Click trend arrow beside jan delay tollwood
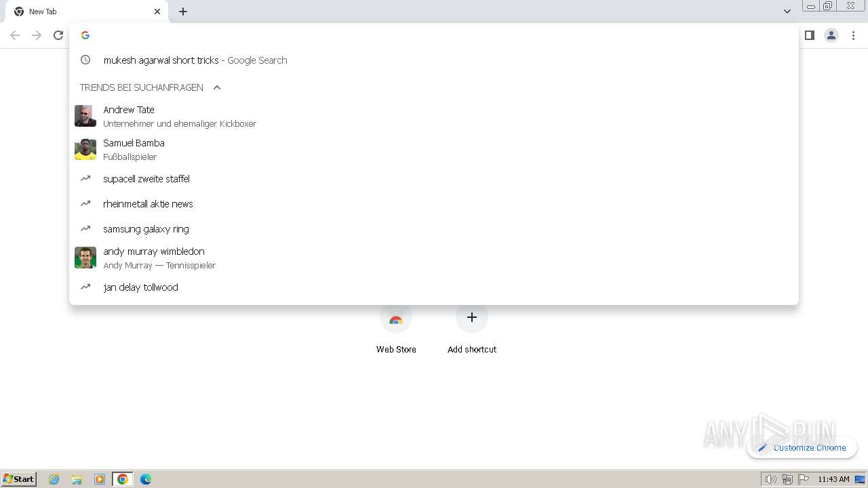 pyautogui.click(x=85, y=287)
